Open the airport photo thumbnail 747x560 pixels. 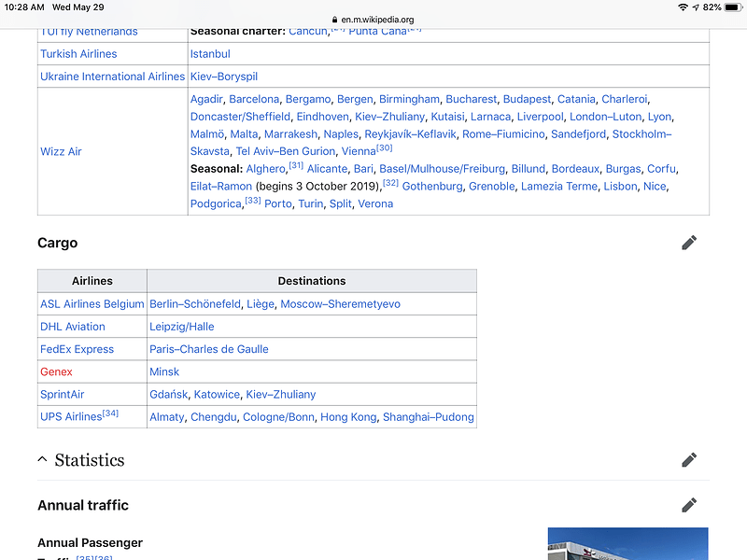(x=627, y=544)
